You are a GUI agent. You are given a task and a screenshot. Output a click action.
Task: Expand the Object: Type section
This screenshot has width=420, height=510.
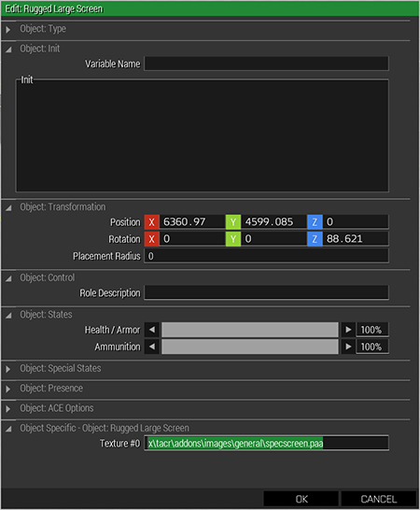pyautogui.click(x=8, y=30)
